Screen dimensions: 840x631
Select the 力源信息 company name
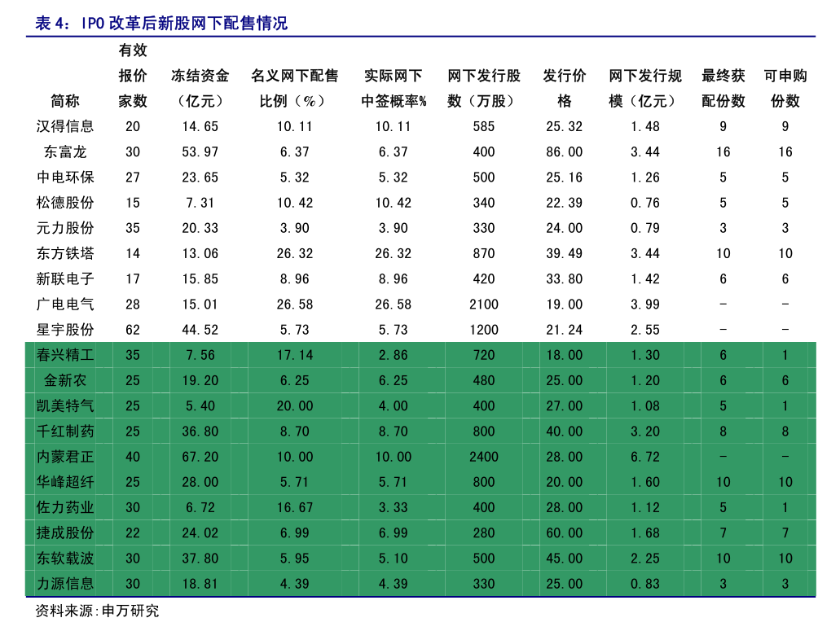(x=65, y=584)
